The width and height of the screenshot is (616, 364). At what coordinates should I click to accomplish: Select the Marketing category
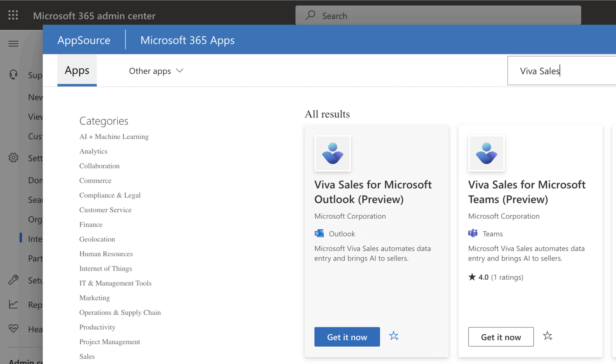95,298
